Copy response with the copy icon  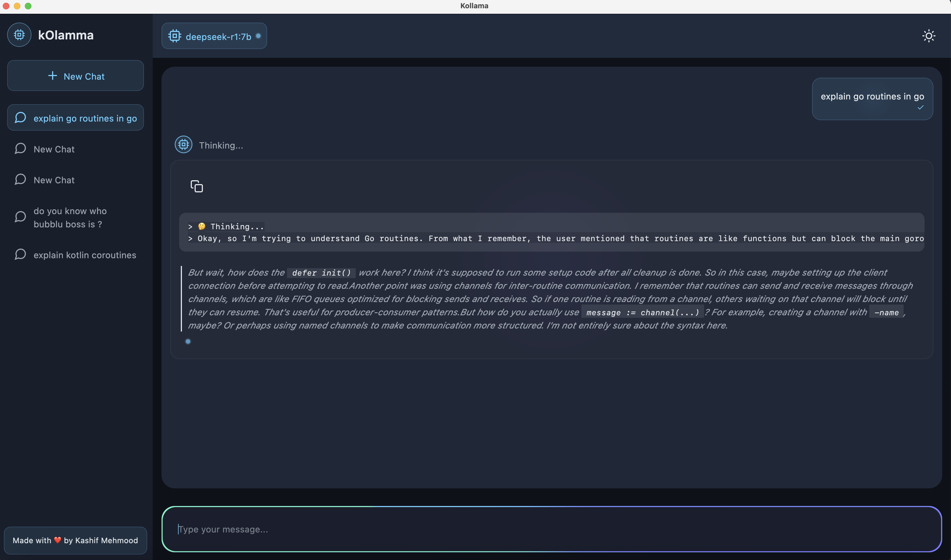pos(197,186)
